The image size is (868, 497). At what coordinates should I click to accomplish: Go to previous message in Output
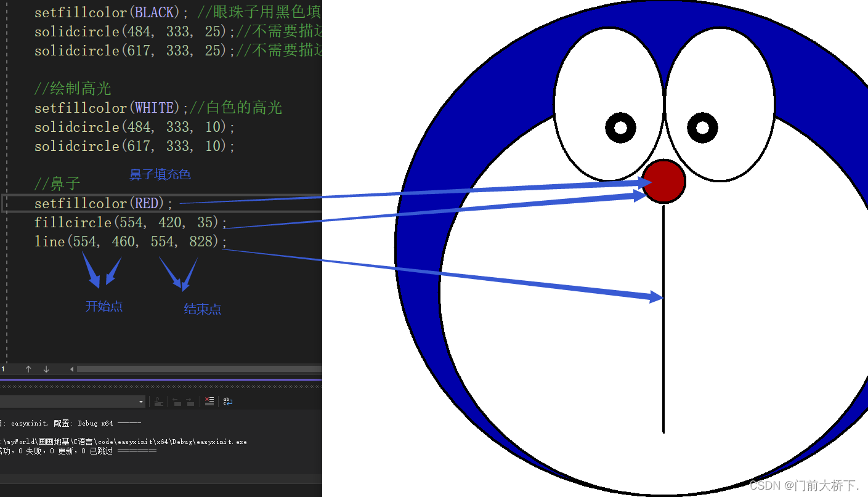[177, 402]
